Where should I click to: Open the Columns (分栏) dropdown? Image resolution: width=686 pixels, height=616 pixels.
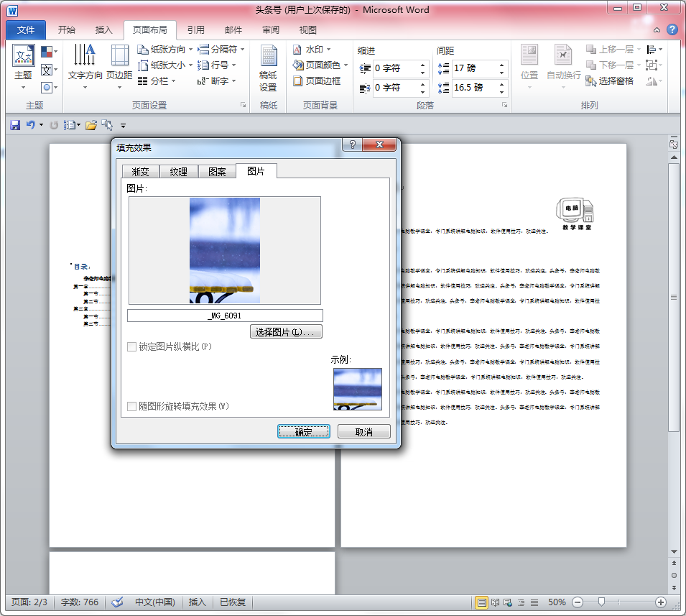click(154, 81)
